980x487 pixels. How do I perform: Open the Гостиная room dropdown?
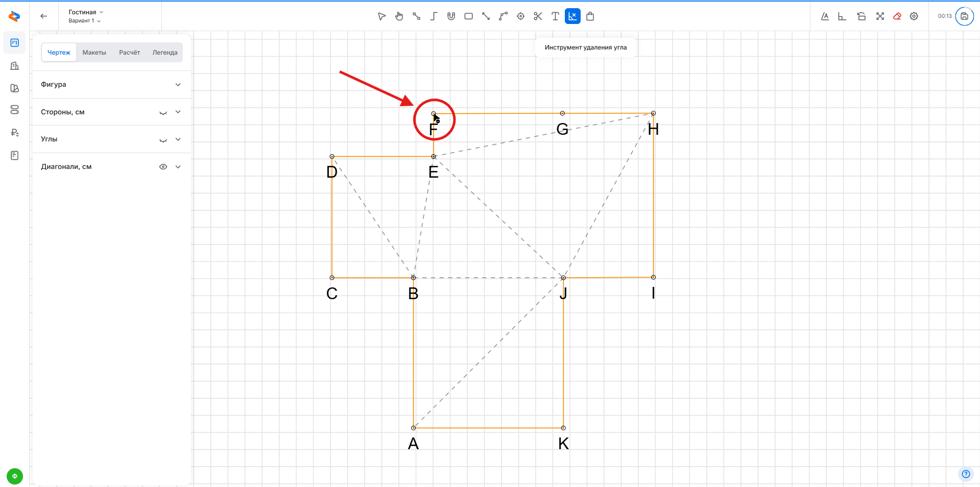click(86, 12)
